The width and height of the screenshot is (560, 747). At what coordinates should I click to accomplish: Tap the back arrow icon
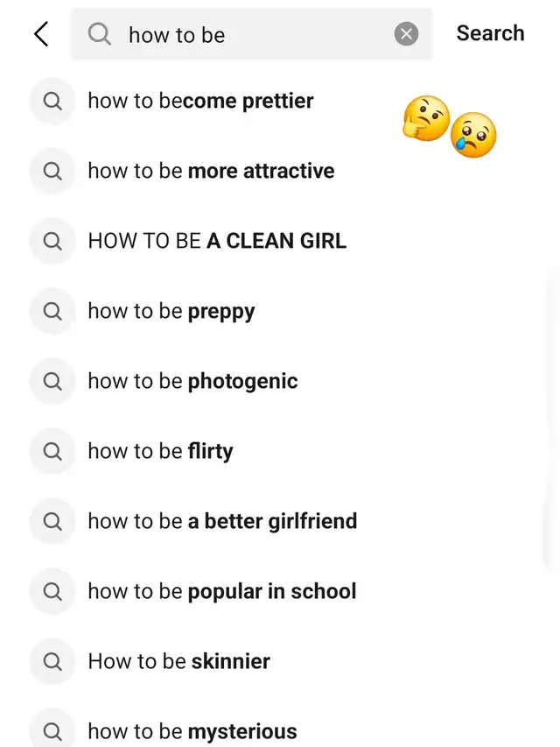(x=41, y=34)
